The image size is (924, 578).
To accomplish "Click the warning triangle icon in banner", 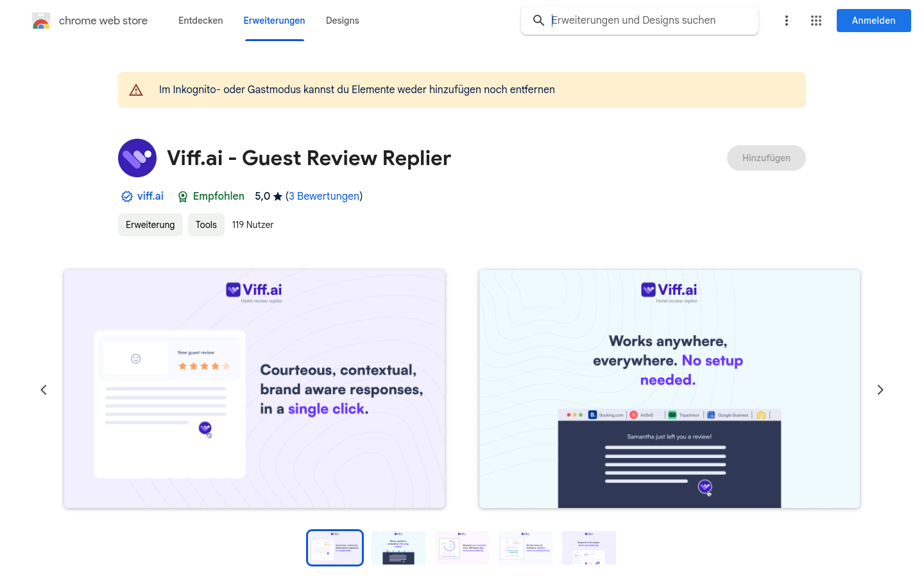I will point(136,90).
